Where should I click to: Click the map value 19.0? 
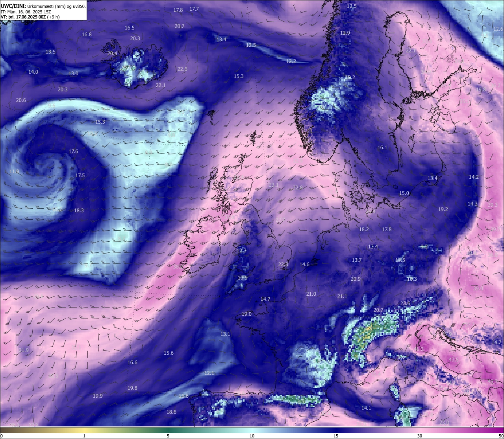(246, 314)
